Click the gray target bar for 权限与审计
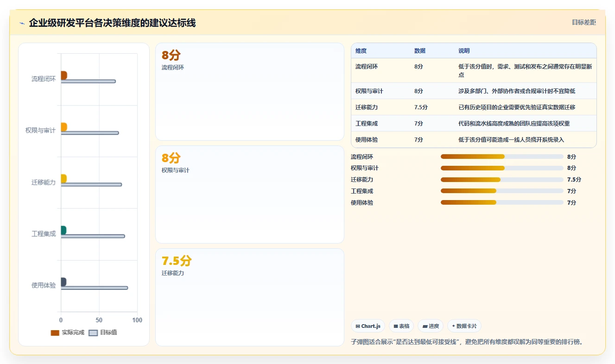This screenshot has width=615, height=364. coord(90,133)
